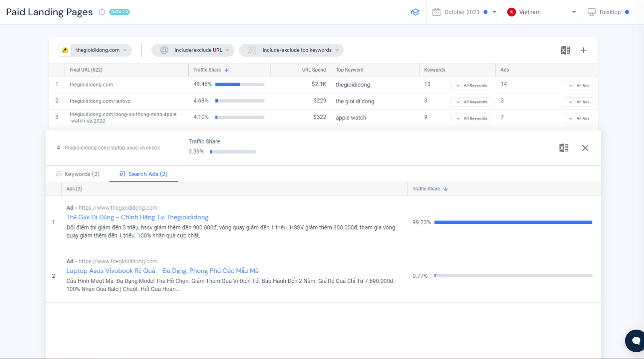This screenshot has width=644, height=359.
Task: Click the thegioididong.com/laptop-asus-vivobook URL
Action: coord(112,148)
